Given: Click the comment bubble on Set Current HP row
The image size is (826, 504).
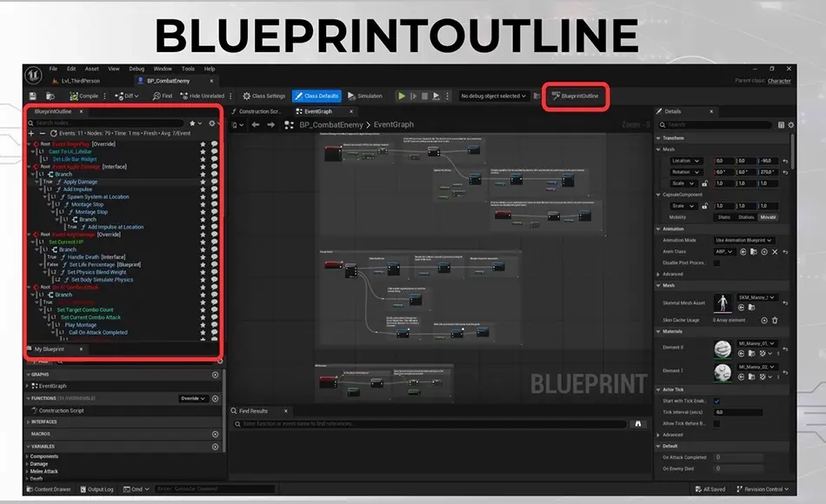Looking at the screenshot, I should point(215,242).
